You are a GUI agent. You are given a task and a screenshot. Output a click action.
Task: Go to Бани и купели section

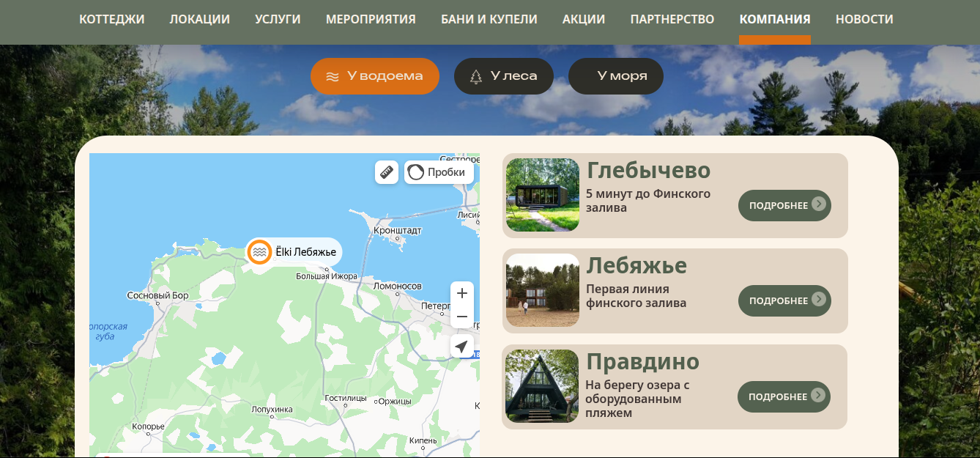[489, 20]
